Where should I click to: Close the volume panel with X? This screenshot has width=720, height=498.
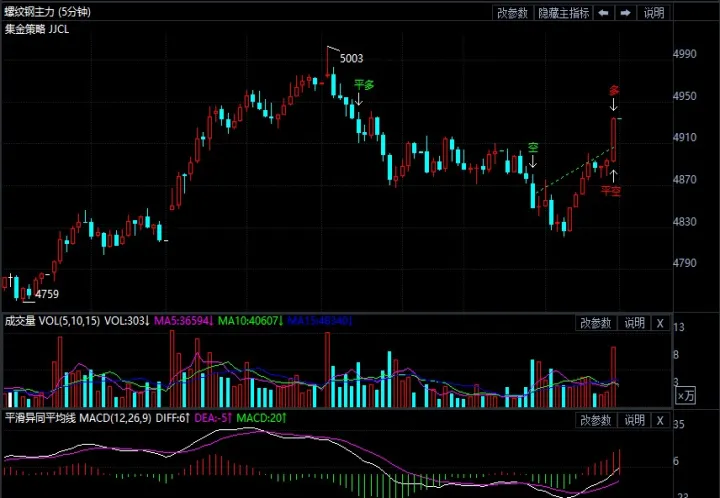(659, 322)
